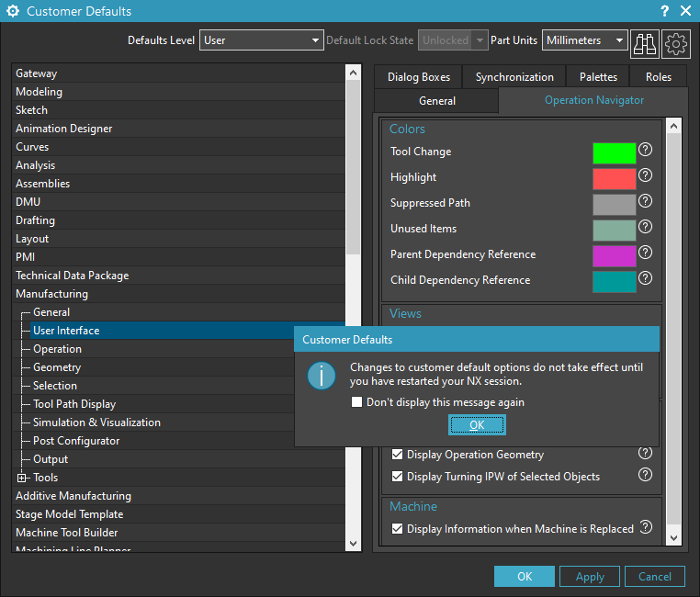Switch to the General tab

coord(437,101)
